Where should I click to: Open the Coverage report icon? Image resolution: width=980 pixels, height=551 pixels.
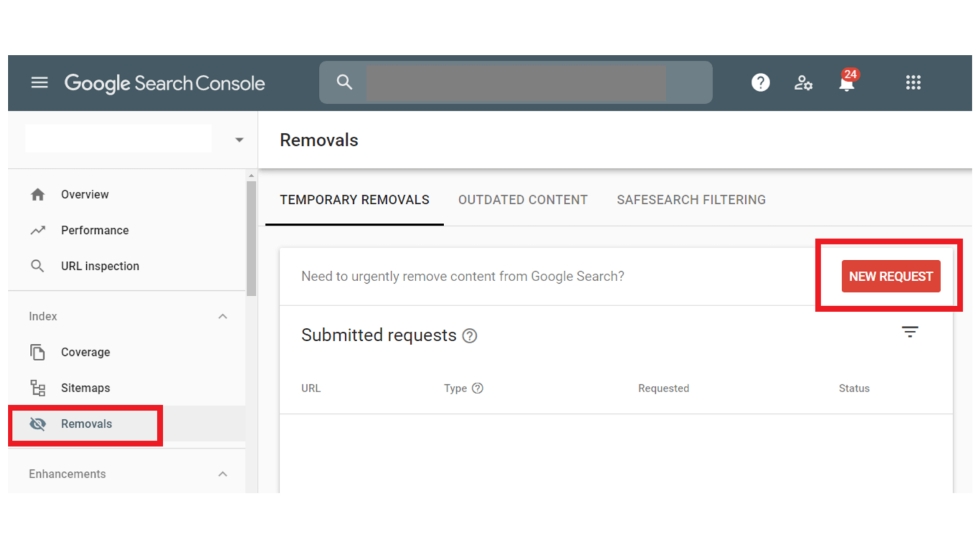tap(38, 351)
